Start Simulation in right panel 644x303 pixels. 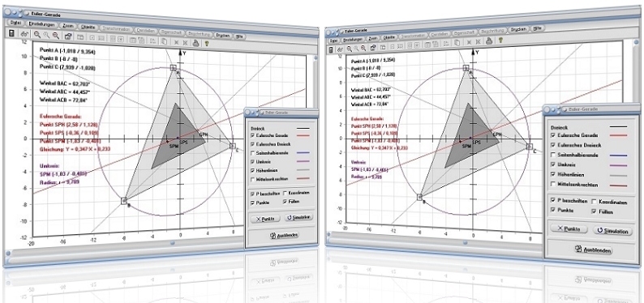[612, 231]
